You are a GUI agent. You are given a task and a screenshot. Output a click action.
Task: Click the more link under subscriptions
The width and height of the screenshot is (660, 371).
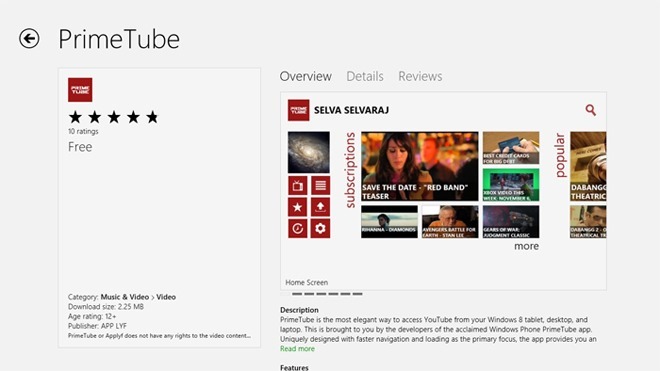coord(526,246)
